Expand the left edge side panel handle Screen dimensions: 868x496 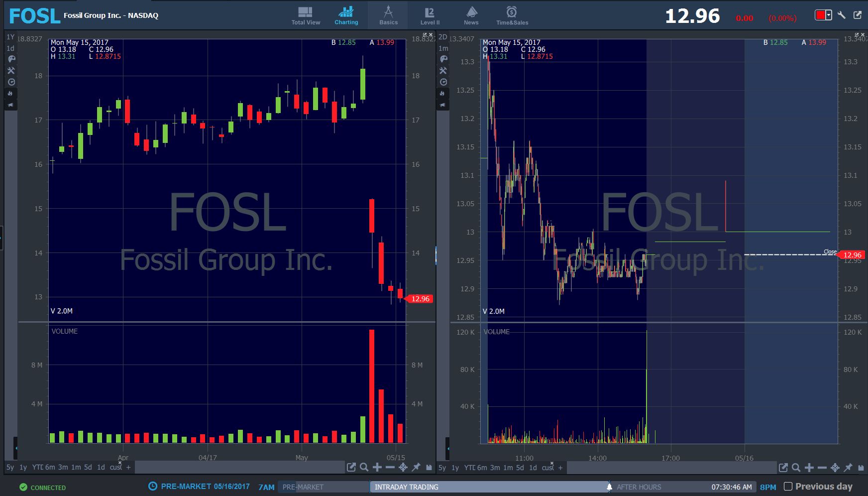click(x=1, y=238)
